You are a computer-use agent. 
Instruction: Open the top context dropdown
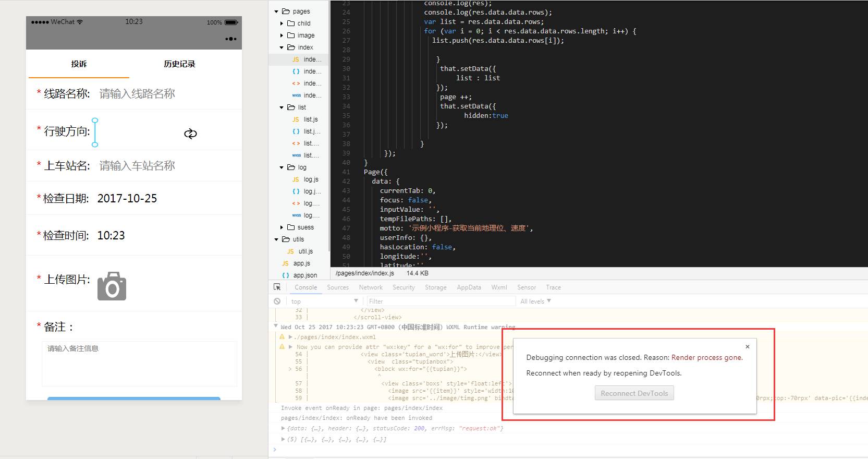click(x=324, y=301)
